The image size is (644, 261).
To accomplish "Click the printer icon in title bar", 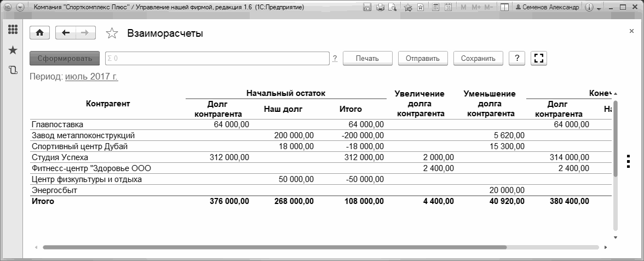I will tap(380, 7).
